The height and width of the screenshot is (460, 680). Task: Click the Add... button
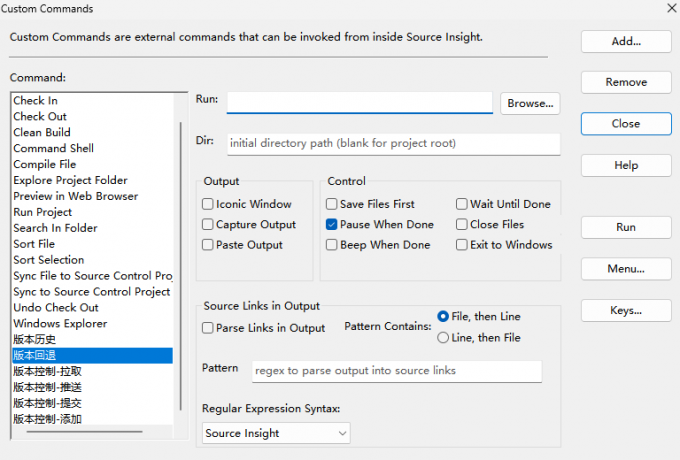tap(626, 42)
